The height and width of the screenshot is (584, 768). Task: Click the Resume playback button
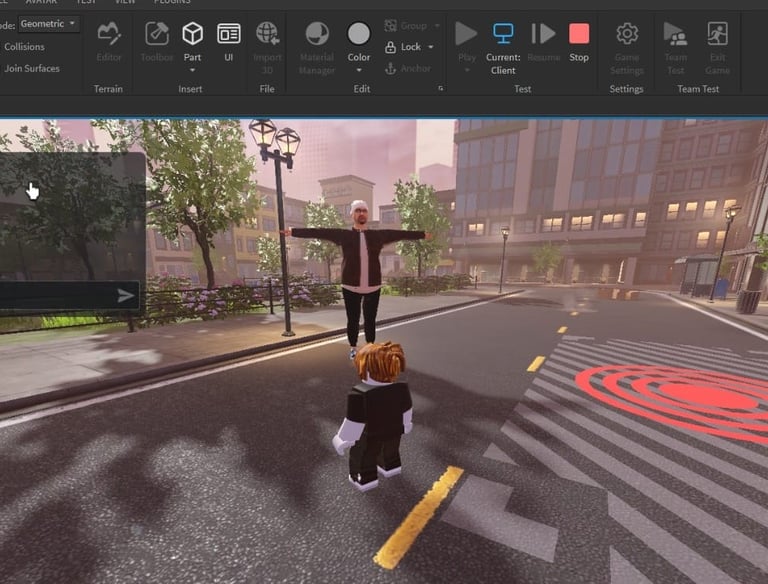click(x=544, y=41)
